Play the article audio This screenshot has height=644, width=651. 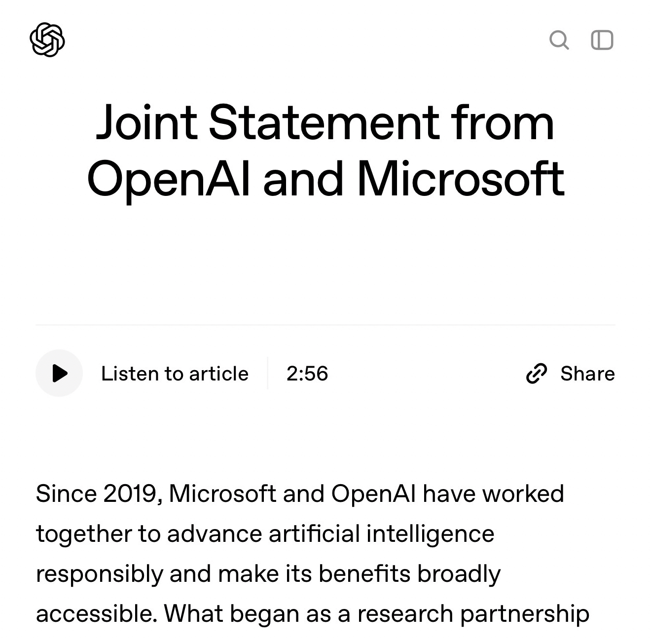tap(59, 373)
